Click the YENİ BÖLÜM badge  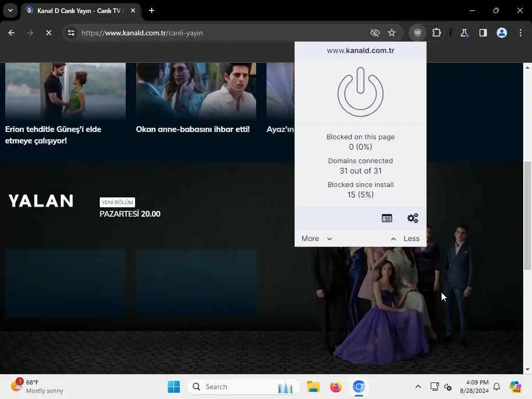click(x=117, y=202)
